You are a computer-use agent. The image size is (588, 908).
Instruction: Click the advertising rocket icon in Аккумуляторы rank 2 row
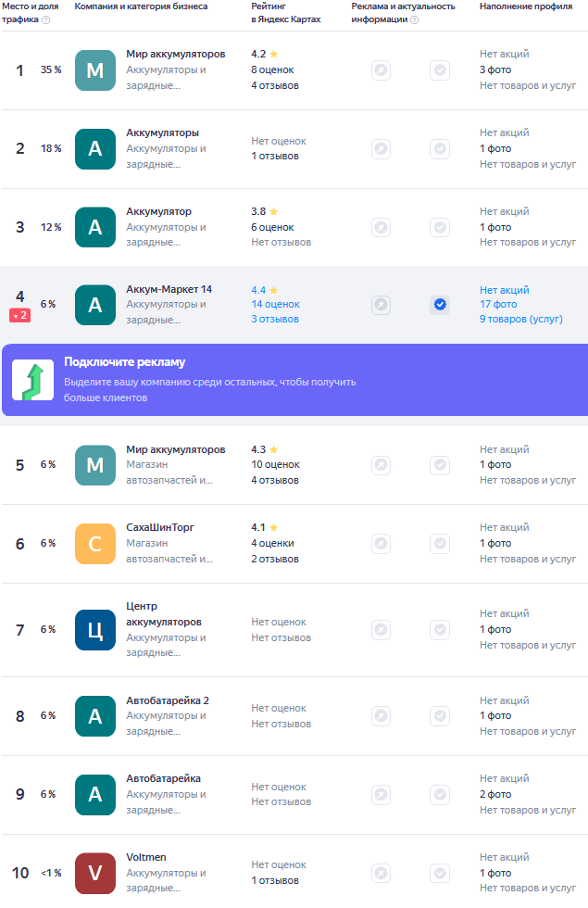(381, 149)
